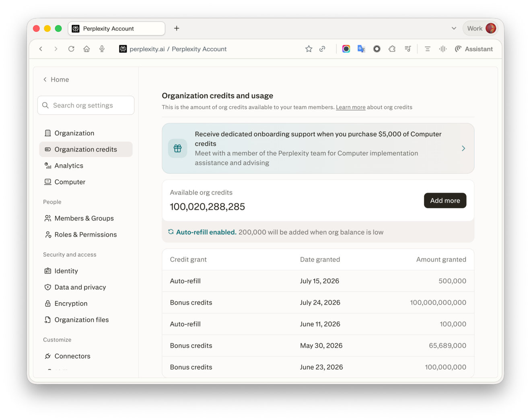Go back to Home

[x=56, y=80]
